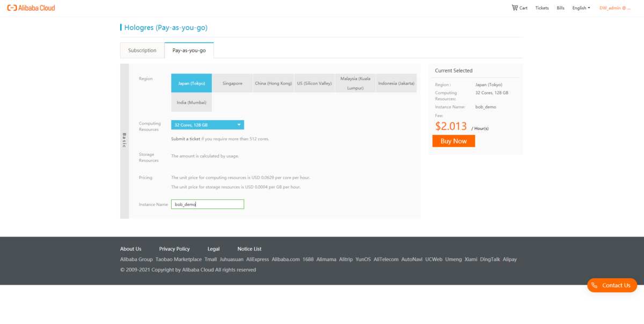Click the Current Selected panel heading
644x324 pixels.
[x=454, y=70]
